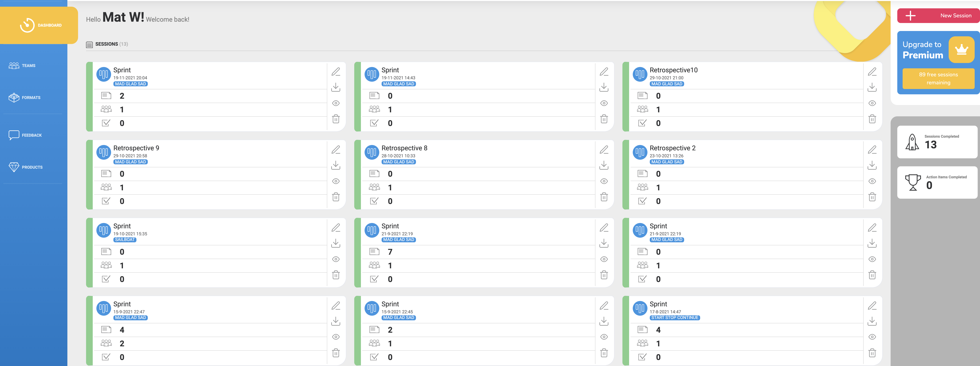Screen dimensions: 980x366
Task: Delete the Retrospective10 session
Action: click(x=872, y=119)
